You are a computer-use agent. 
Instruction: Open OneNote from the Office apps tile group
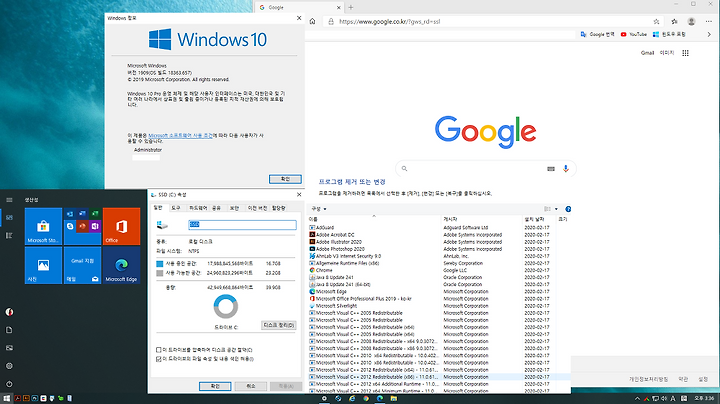95,226
